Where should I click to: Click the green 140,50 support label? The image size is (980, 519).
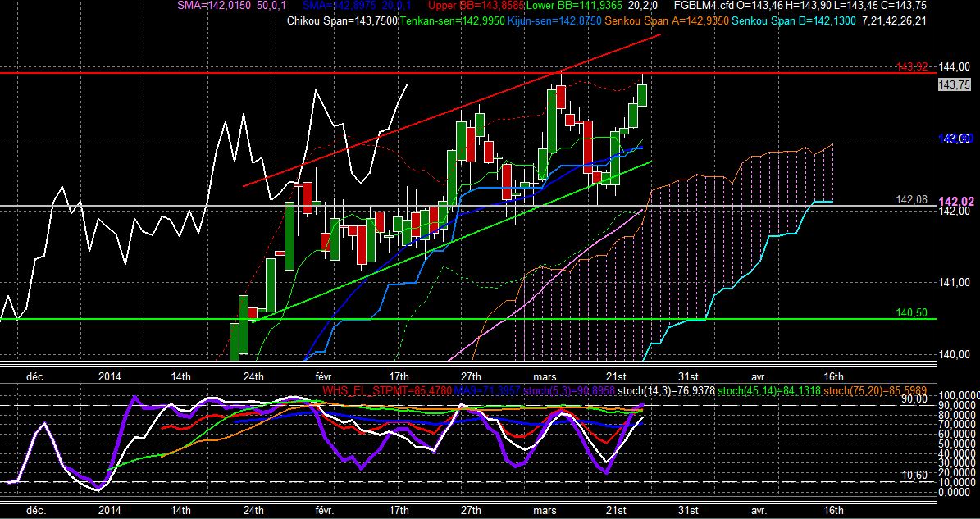(910, 312)
